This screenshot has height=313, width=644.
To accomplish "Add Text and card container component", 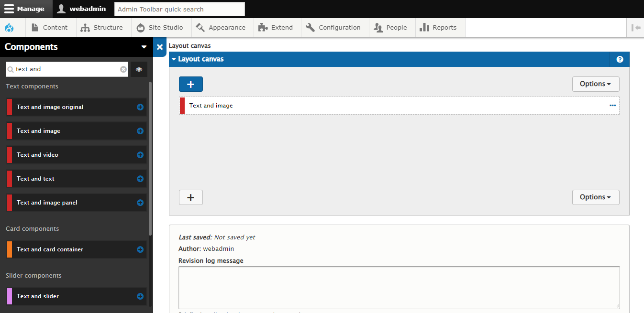I will pyautogui.click(x=140, y=249).
